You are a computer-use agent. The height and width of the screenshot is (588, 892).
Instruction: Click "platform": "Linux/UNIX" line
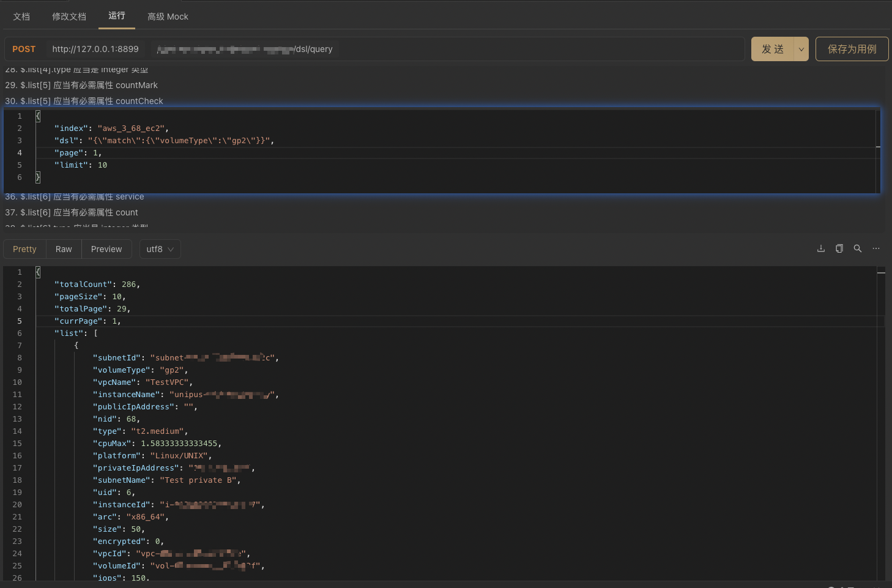152,456
